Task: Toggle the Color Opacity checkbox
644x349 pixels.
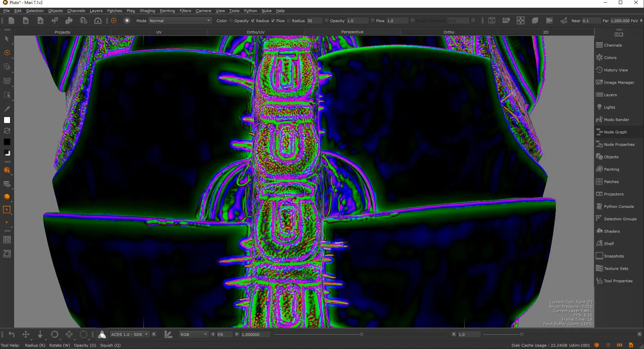Action: [x=231, y=21]
